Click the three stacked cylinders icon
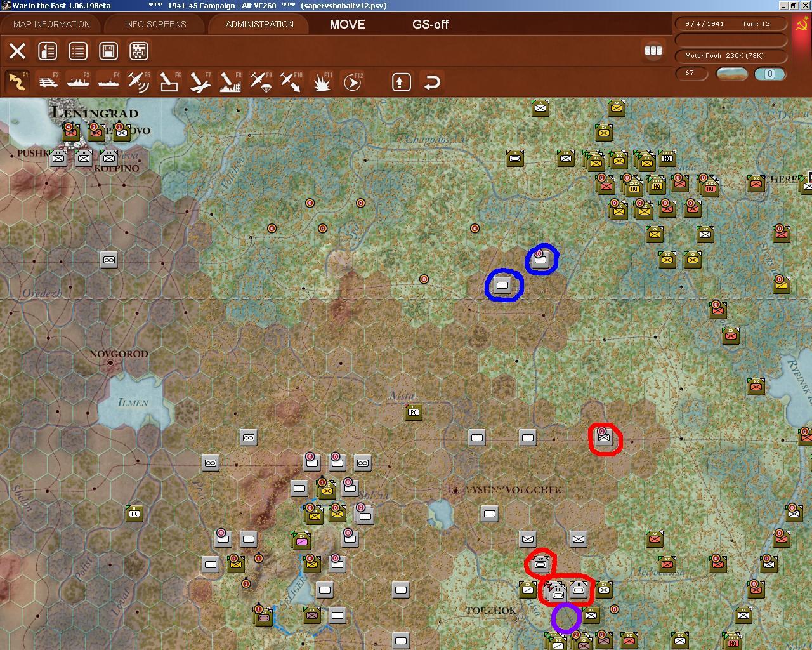 tap(653, 51)
